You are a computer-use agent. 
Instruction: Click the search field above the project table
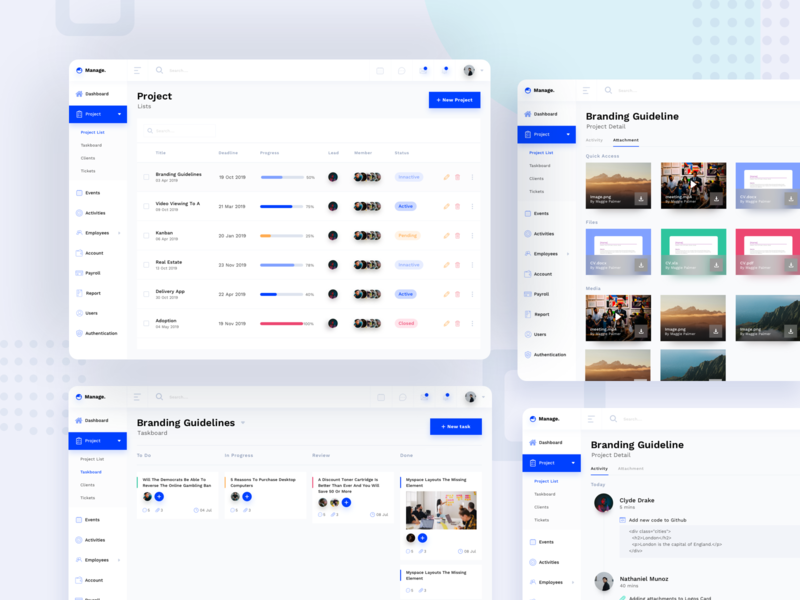[x=180, y=131]
